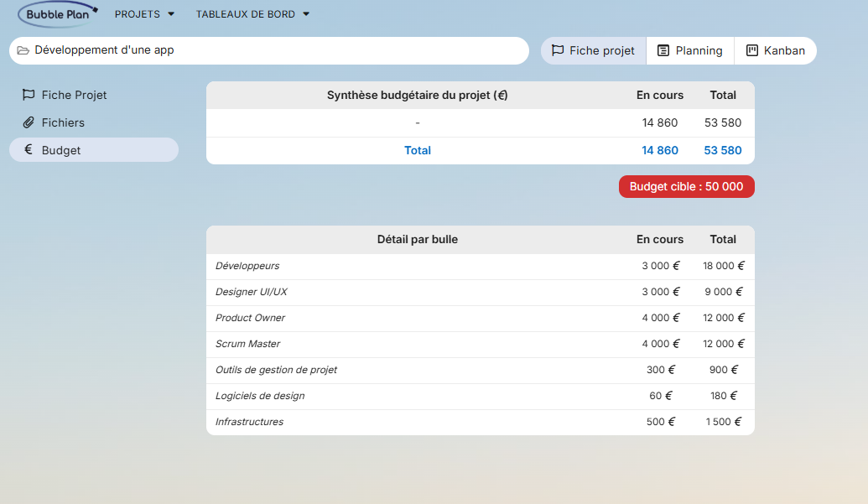Click the Développement d'une app project field
Screen dimensions: 868x504
(x=269, y=51)
